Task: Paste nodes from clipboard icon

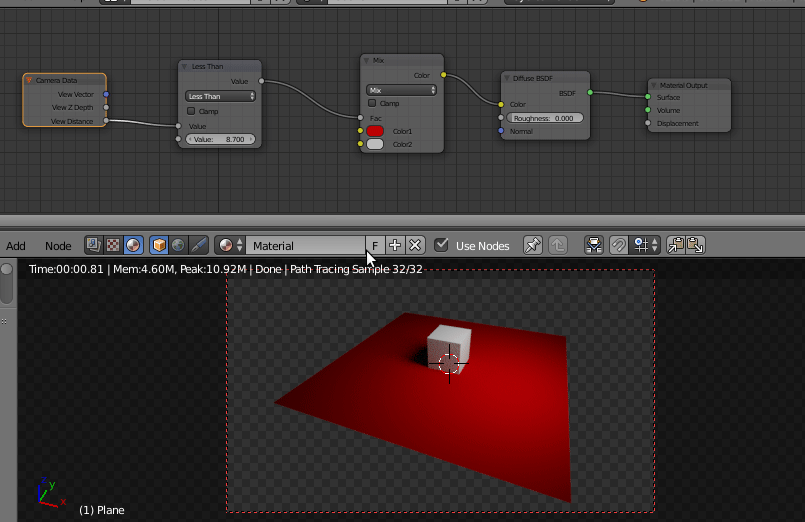Action: point(695,245)
